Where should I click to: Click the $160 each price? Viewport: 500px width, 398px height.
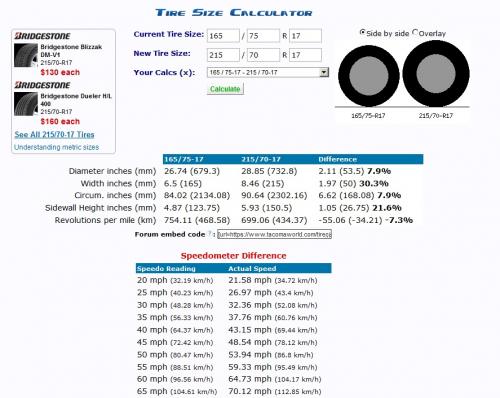60,121
